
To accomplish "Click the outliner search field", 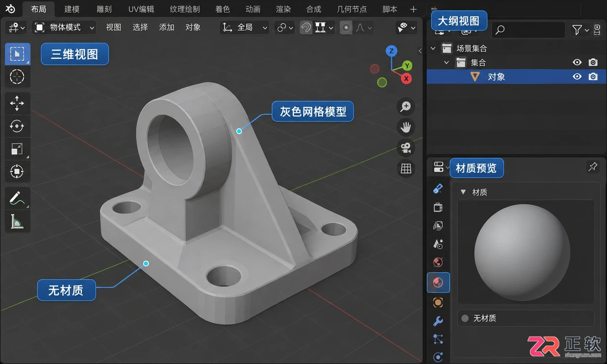I will [x=528, y=30].
